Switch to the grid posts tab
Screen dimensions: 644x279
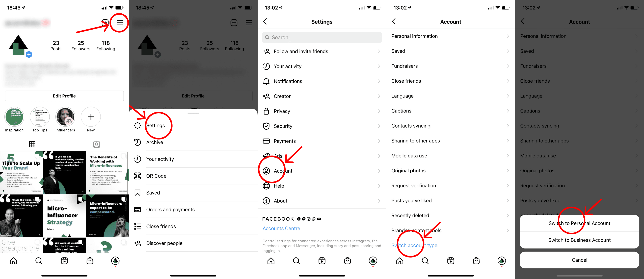click(x=32, y=144)
